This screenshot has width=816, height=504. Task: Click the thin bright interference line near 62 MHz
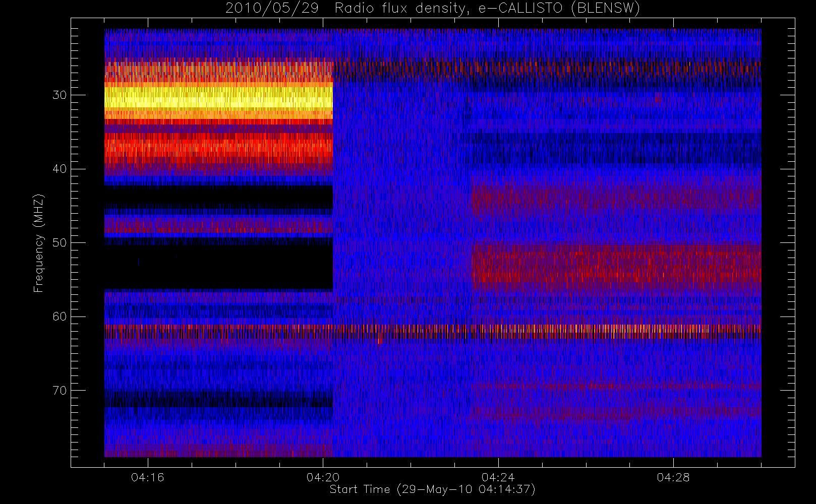tap(433, 330)
